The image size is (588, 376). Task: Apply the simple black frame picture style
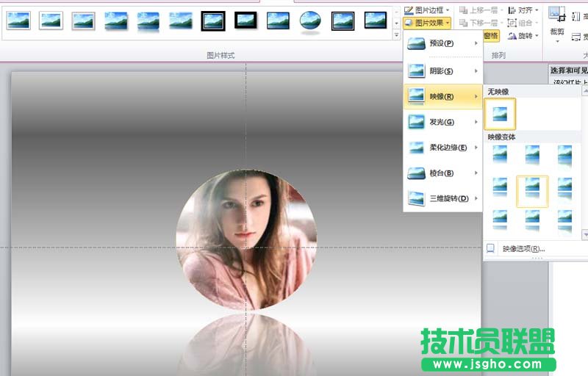coord(278,21)
